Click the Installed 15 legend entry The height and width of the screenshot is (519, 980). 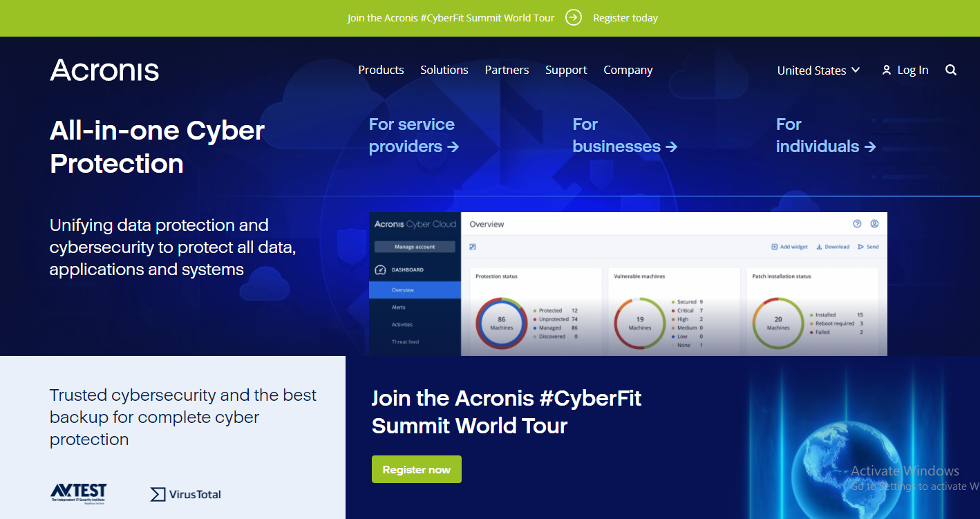click(836, 315)
